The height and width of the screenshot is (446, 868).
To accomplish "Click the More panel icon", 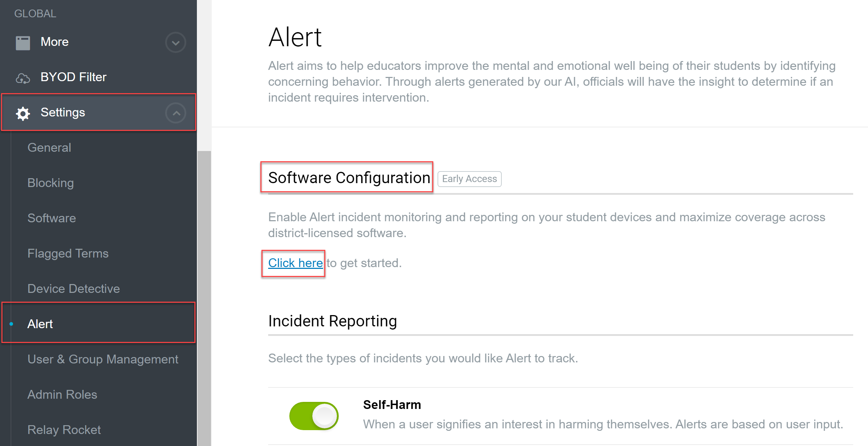I will pyautogui.click(x=22, y=42).
